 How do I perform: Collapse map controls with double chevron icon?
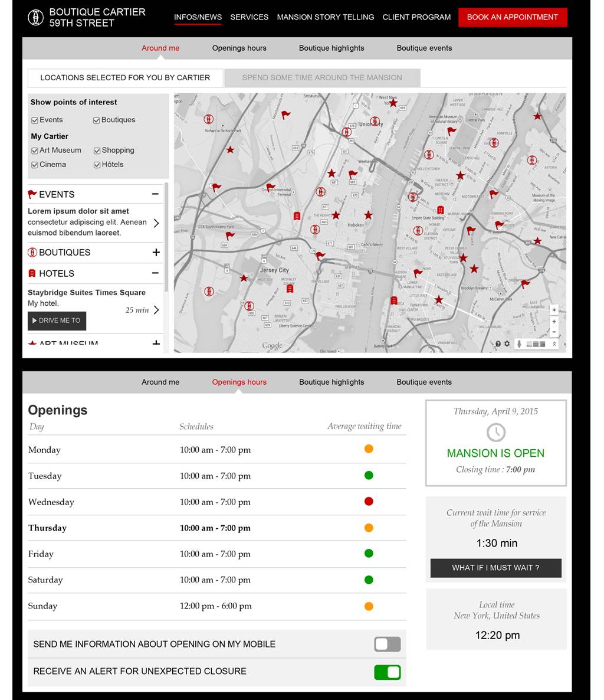pos(554,344)
